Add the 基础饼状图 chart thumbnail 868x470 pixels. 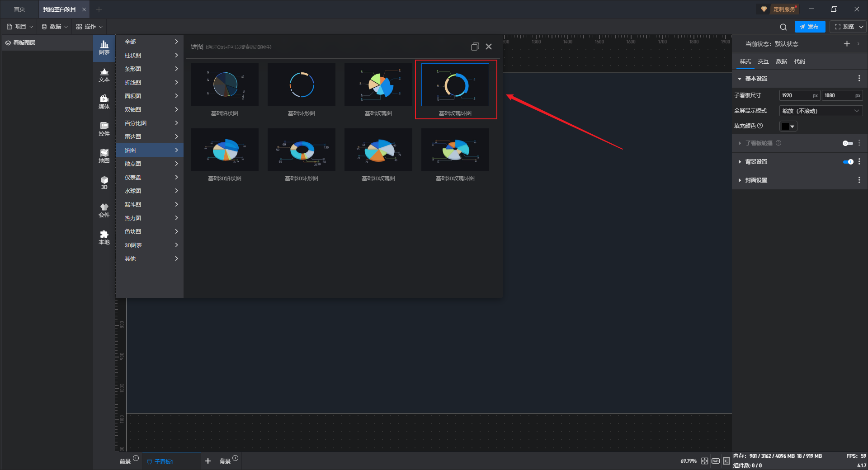pos(225,85)
